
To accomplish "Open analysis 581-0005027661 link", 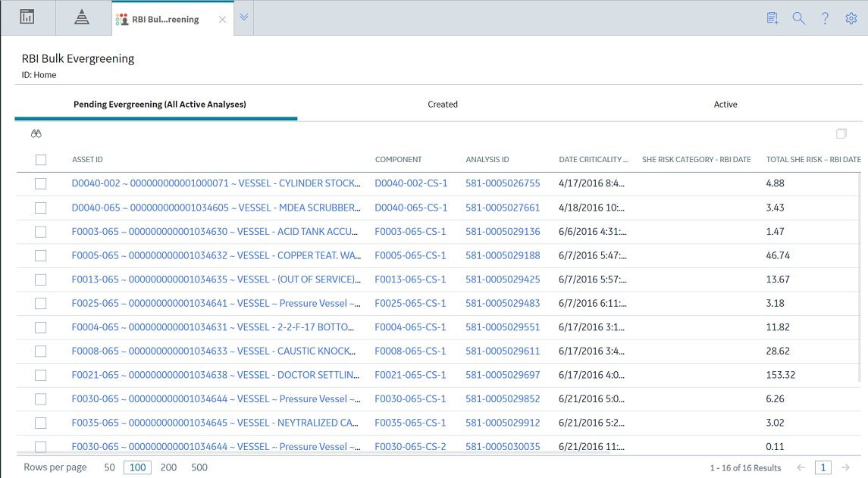I will pos(503,208).
